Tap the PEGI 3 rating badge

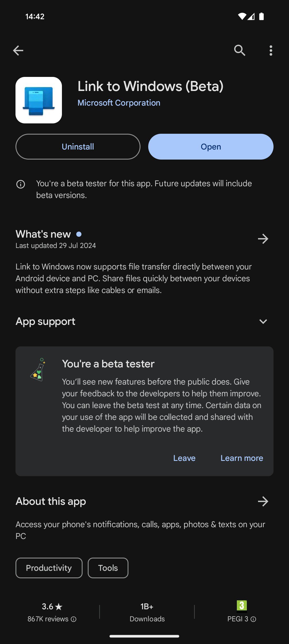[242, 606]
